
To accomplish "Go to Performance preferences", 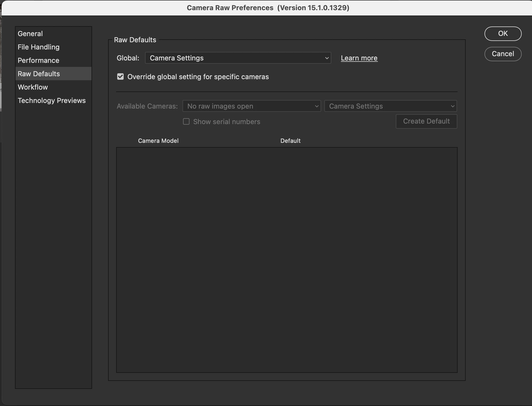I will (38, 60).
